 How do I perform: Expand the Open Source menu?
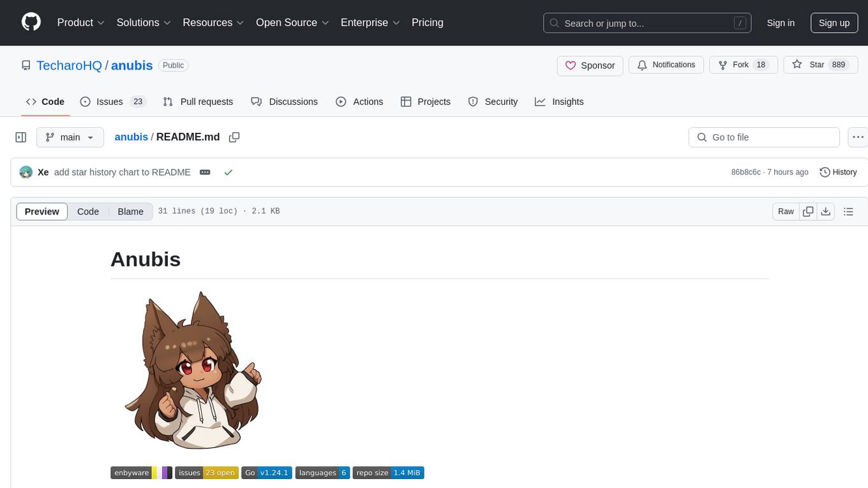[292, 22]
